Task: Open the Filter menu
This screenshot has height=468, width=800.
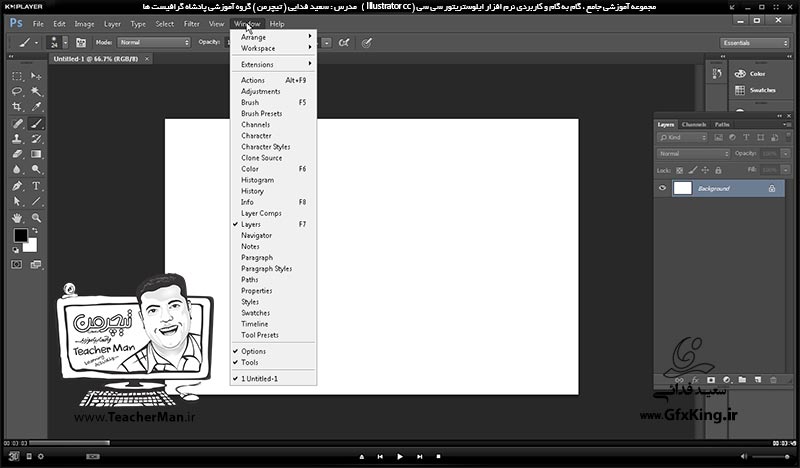Action: [191, 24]
